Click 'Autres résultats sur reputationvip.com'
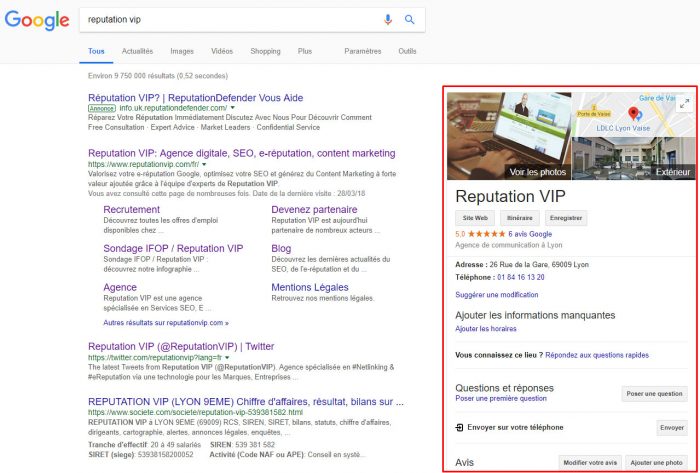700x473 pixels. click(x=166, y=323)
